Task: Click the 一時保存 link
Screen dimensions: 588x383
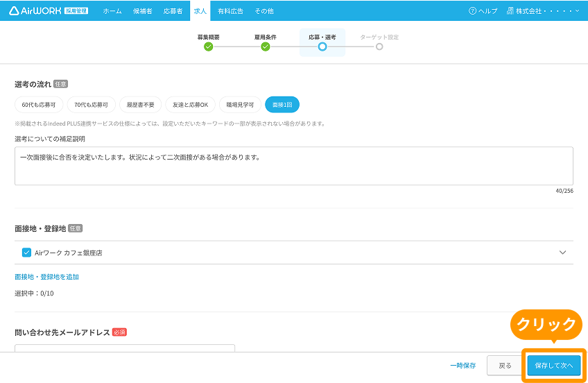Action: (463, 366)
